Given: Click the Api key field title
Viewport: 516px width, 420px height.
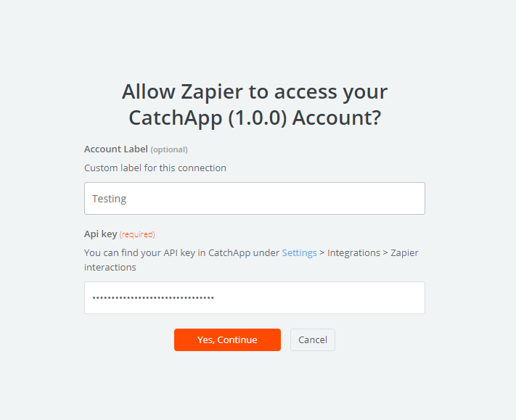Looking at the screenshot, I should pos(101,234).
